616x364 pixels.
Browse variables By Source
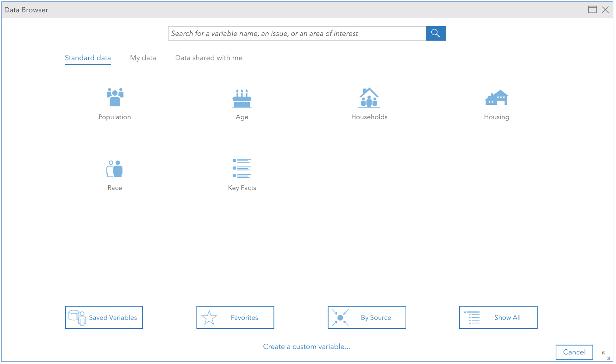coord(367,317)
